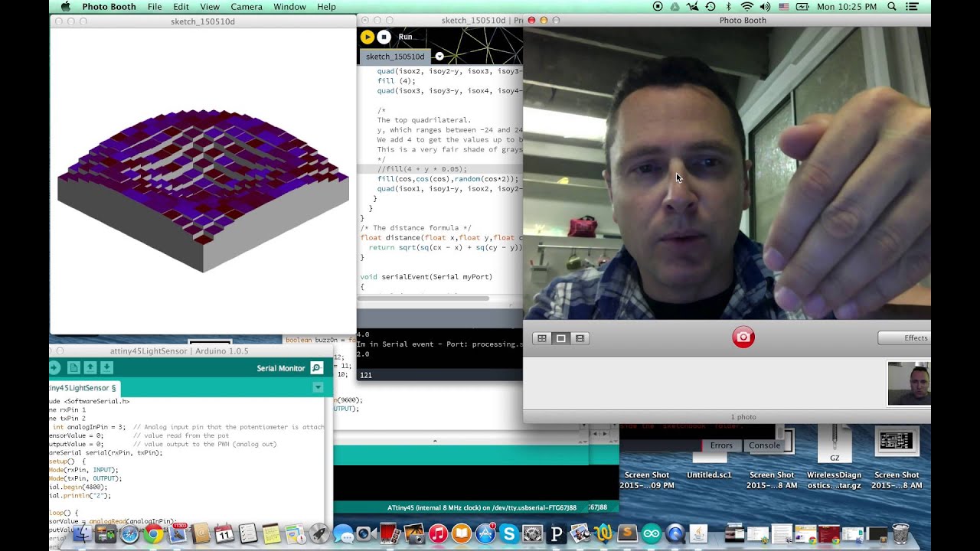Open the File menu

click(155, 7)
